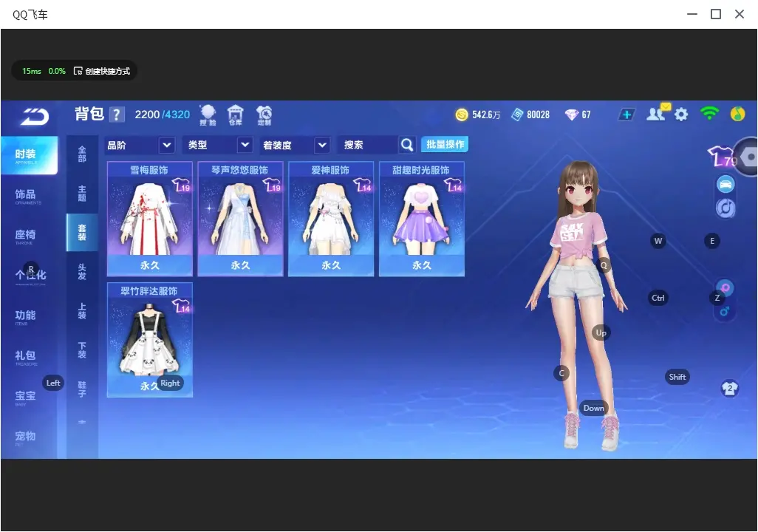The height and width of the screenshot is (532, 758).
Task: Click the plus recharge button
Action: [x=626, y=115]
